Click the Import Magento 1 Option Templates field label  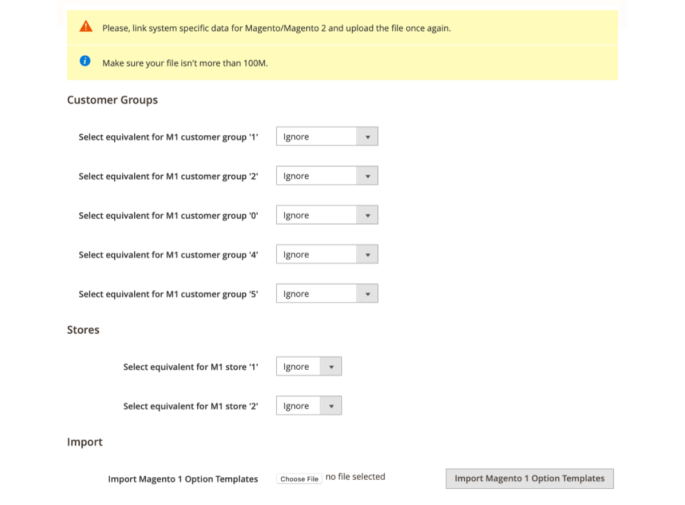click(x=183, y=479)
